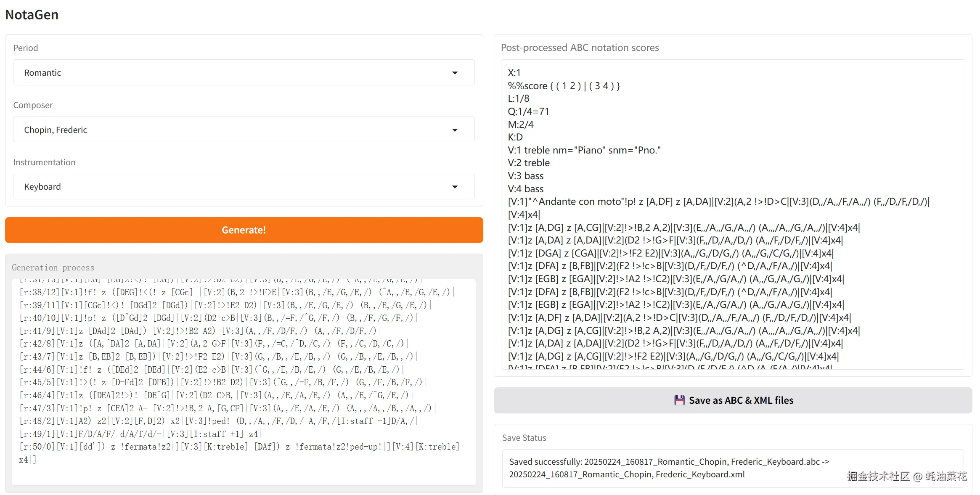Click the Post-processed ABC notation scores label
The width and height of the screenshot is (980, 495).
tap(580, 48)
